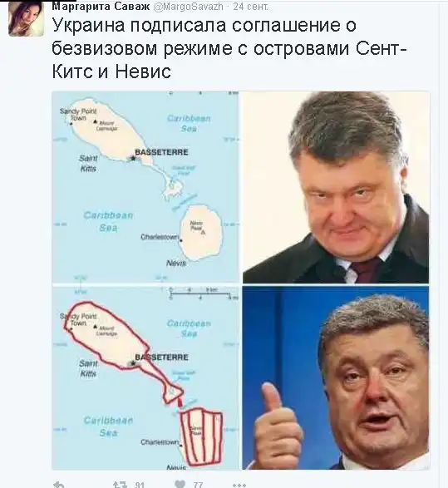The width and height of the screenshot is (448, 488).
Task: Open the @MargoSavazh handle link
Action: 189,7
